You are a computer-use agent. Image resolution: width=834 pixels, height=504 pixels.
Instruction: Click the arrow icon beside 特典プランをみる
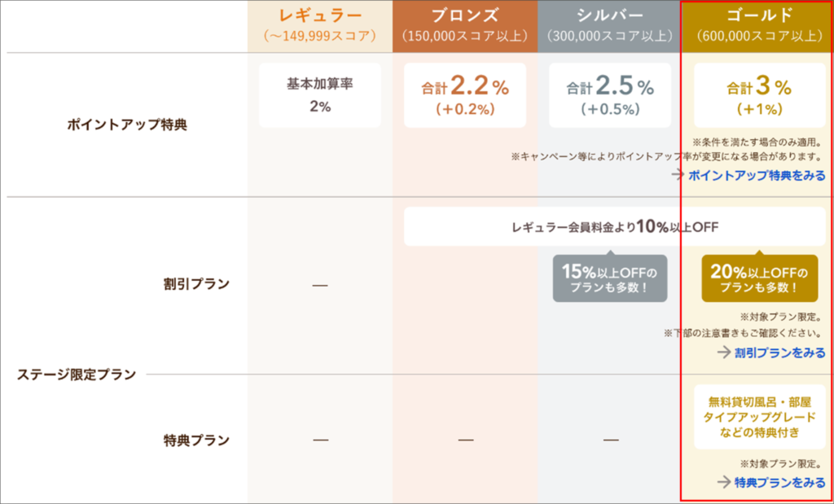coord(724,482)
